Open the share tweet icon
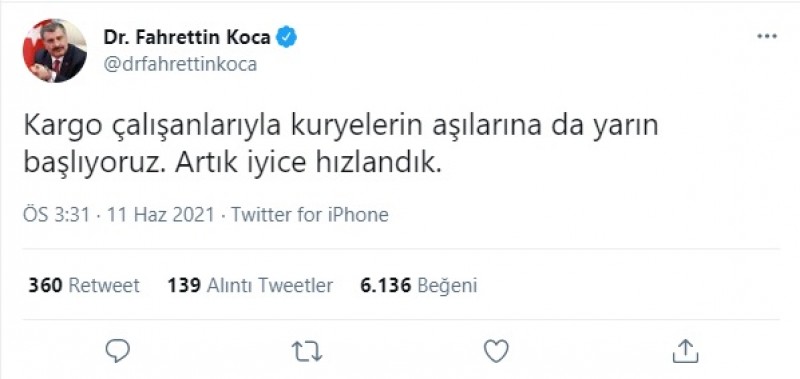Viewport: 800px width, 379px height. coord(685,351)
